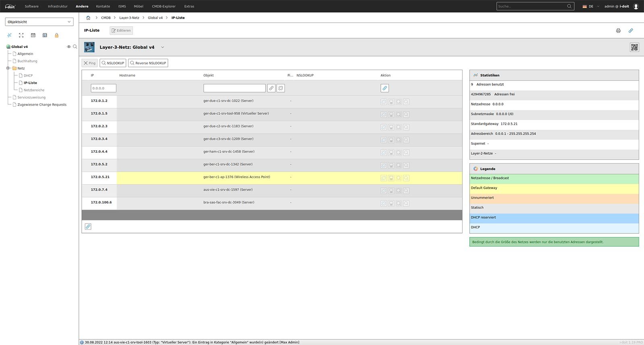Click the home icon in breadcrumb
644x345 pixels.
88,18
